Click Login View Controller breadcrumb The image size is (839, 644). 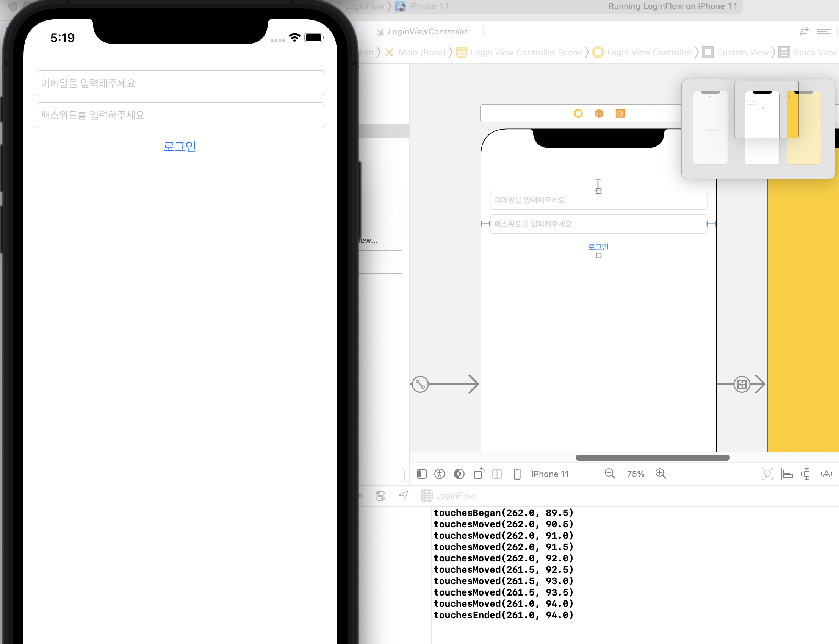642,53
